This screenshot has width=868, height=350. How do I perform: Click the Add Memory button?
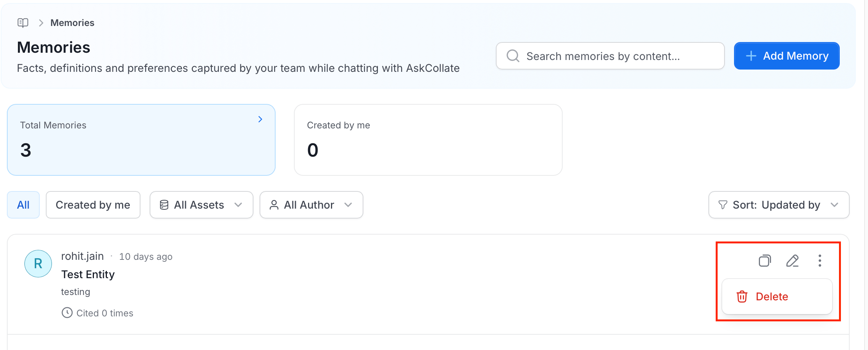(787, 56)
